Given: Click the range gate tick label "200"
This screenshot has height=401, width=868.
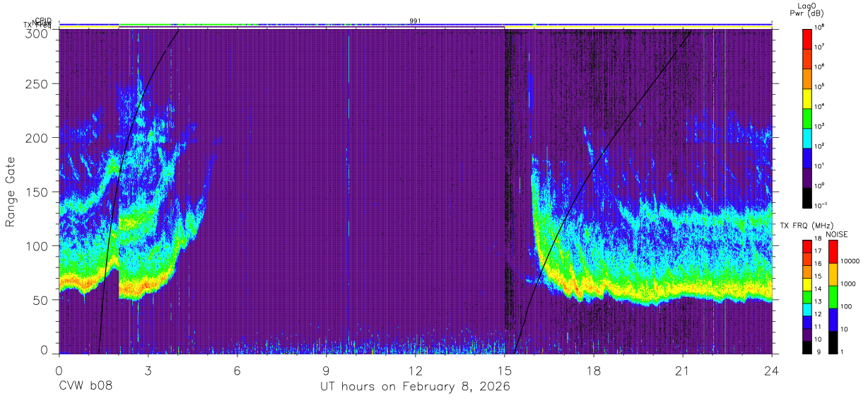Looking at the screenshot, I should (37, 138).
